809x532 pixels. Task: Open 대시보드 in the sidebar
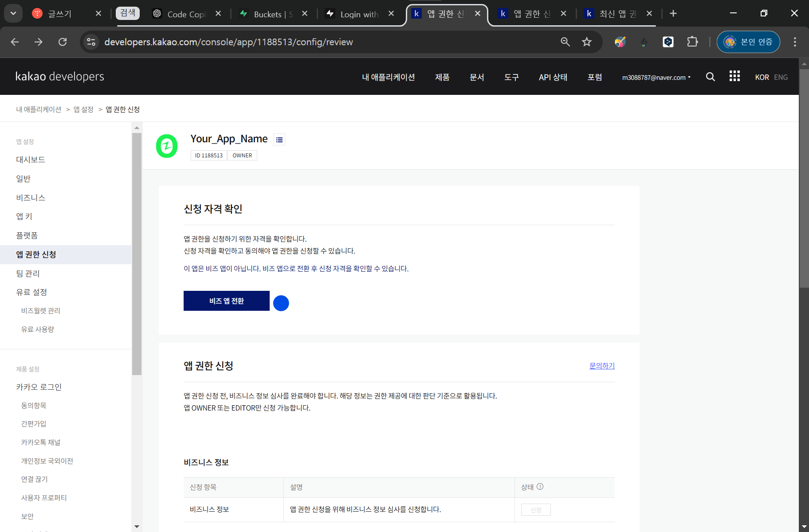click(x=31, y=160)
